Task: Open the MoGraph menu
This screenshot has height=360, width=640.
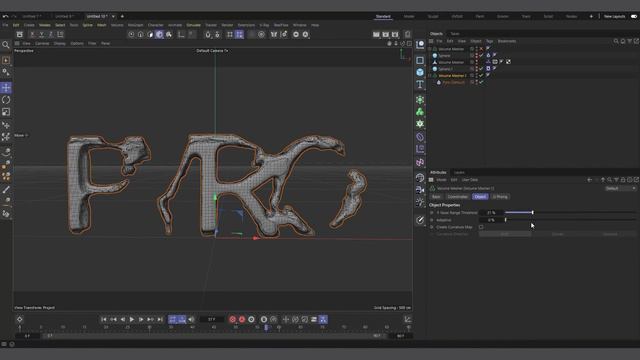Action: [x=136, y=25]
